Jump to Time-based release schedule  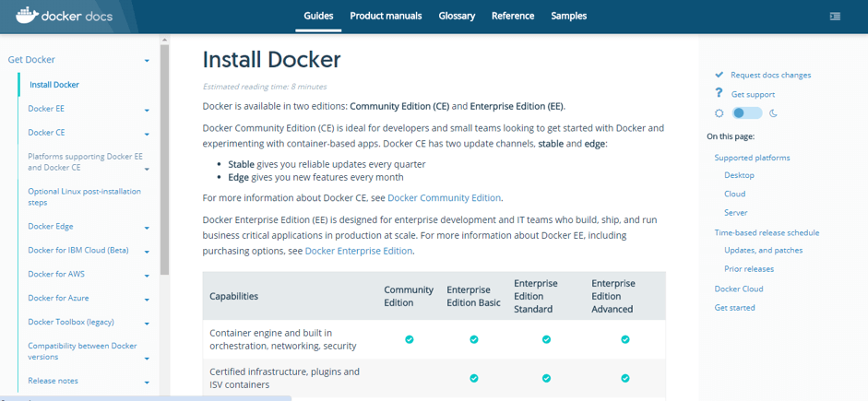point(767,232)
